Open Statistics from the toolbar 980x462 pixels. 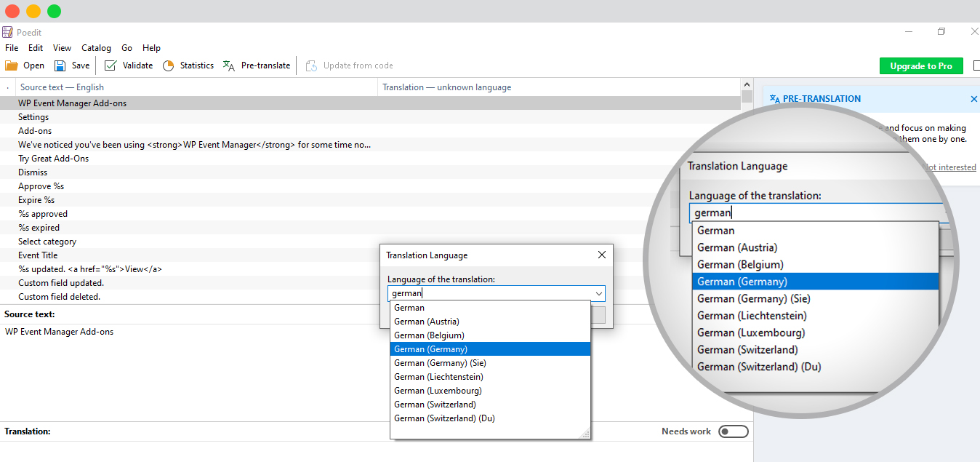pos(188,65)
